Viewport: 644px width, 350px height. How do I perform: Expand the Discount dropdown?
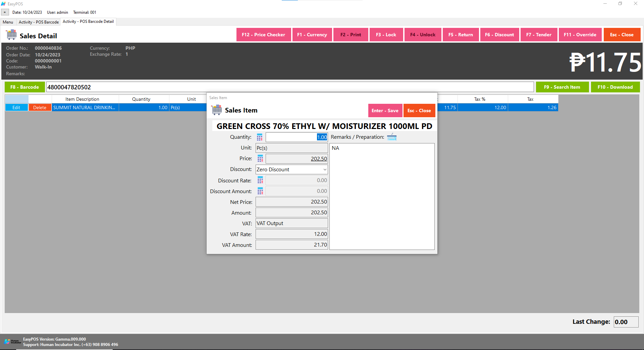point(325,170)
